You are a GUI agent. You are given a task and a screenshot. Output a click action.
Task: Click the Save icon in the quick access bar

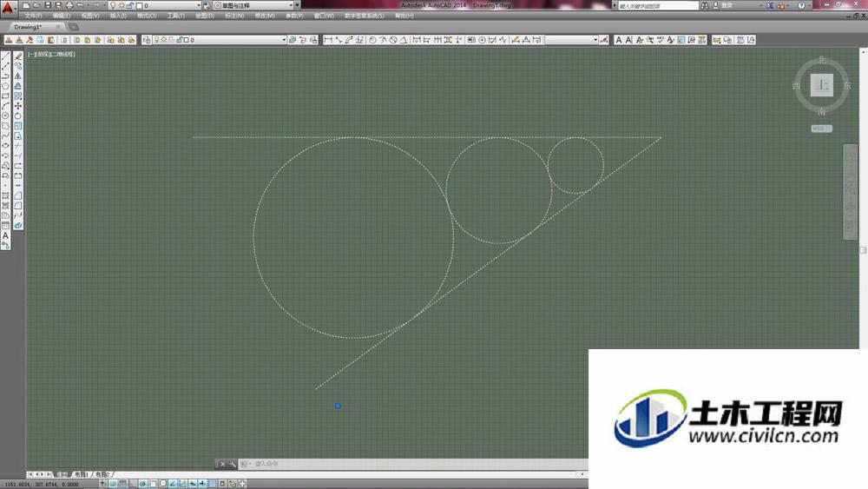48,5
